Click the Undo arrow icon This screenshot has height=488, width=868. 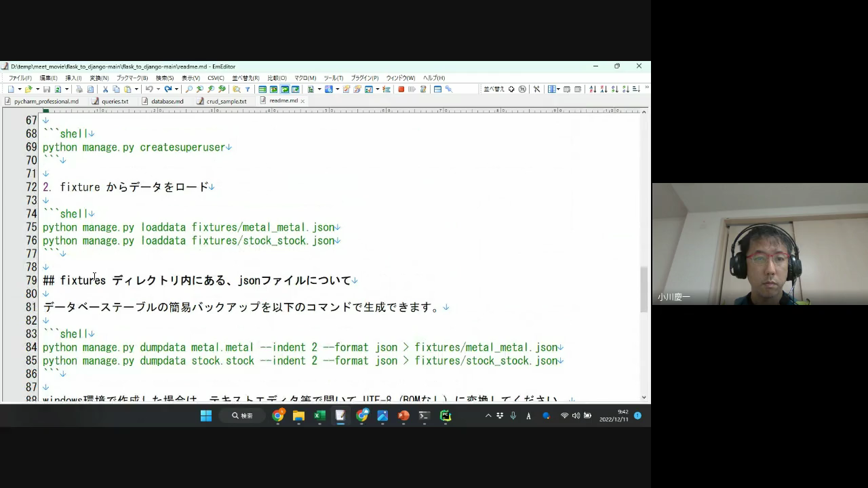[x=149, y=89]
